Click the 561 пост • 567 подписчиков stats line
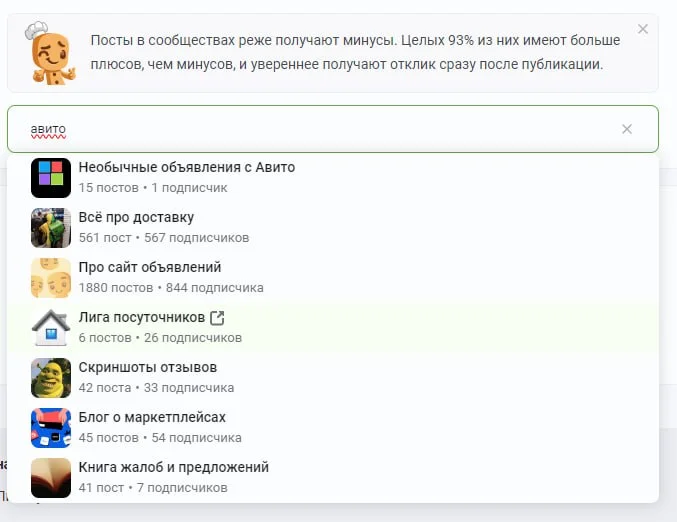The height and width of the screenshot is (522, 677). (x=164, y=238)
